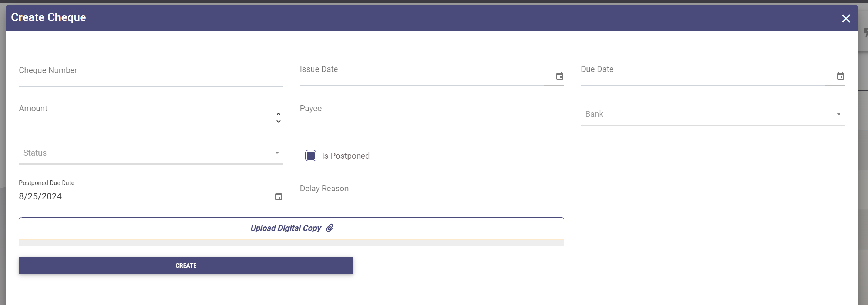This screenshot has width=868, height=305.
Task: Open the Due Date calendar picker
Action: [x=840, y=76]
